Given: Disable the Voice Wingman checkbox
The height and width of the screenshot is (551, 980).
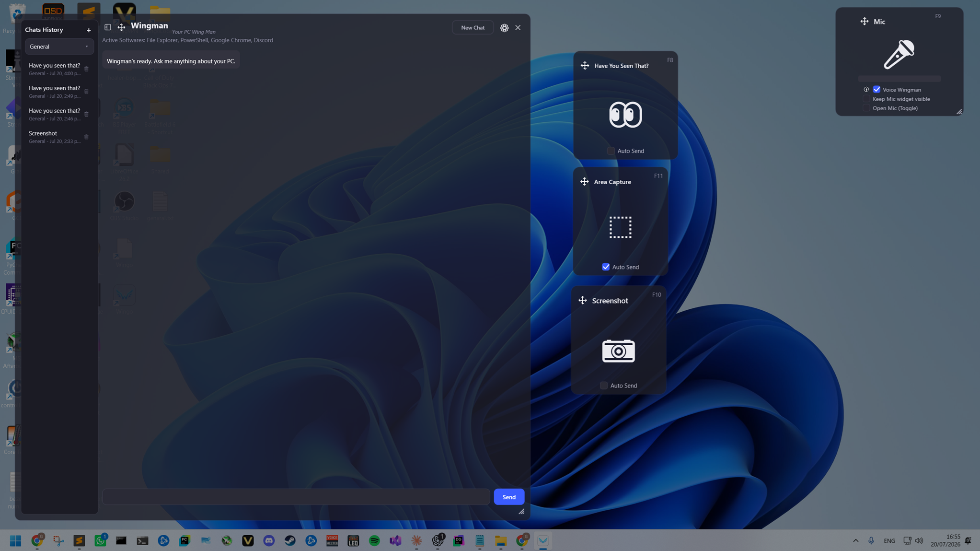Looking at the screenshot, I should [876, 90].
